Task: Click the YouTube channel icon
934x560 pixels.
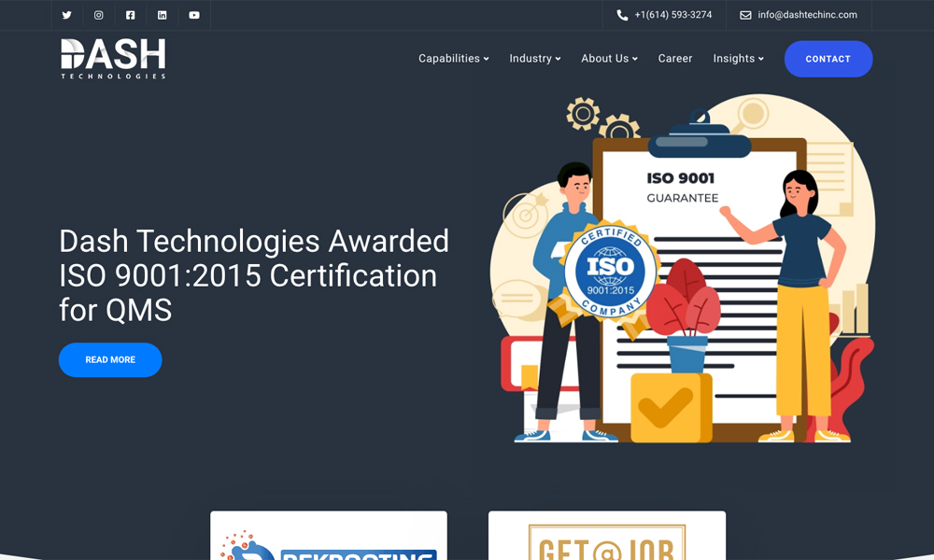Action: click(x=194, y=15)
